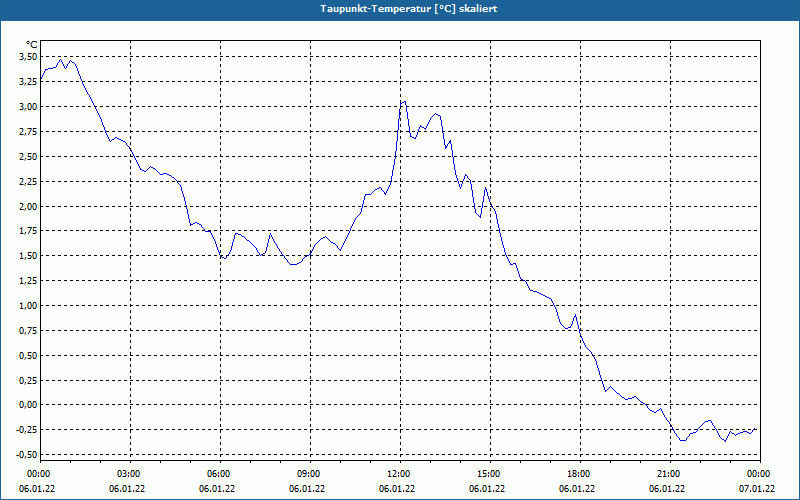Viewport: 800px width, 500px height.
Task: Click the "1,50" y-axis value
Action: pos(29,256)
